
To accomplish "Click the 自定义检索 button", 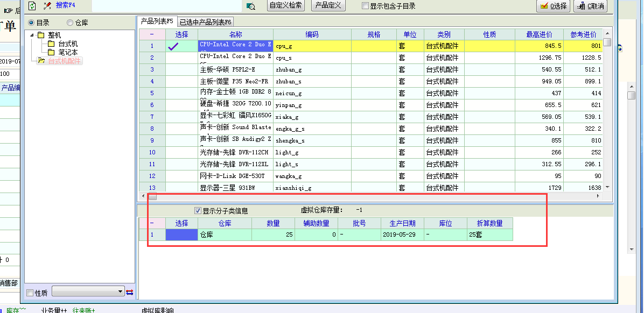I will tap(286, 5).
